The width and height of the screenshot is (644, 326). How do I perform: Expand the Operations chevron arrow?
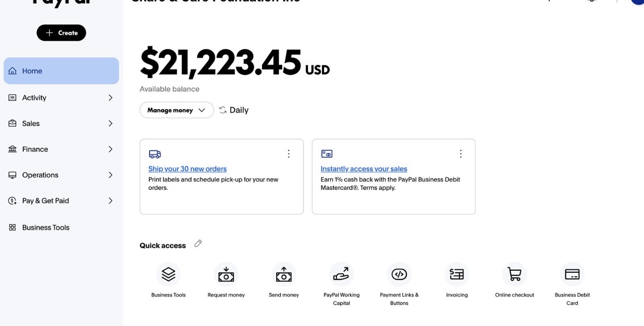110,175
